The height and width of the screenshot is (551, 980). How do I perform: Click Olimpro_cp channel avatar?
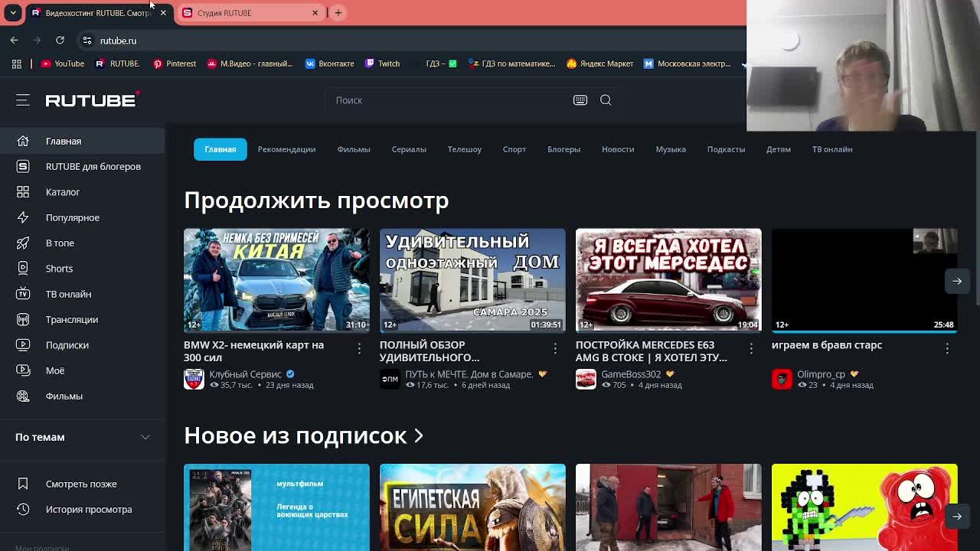(782, 379)
